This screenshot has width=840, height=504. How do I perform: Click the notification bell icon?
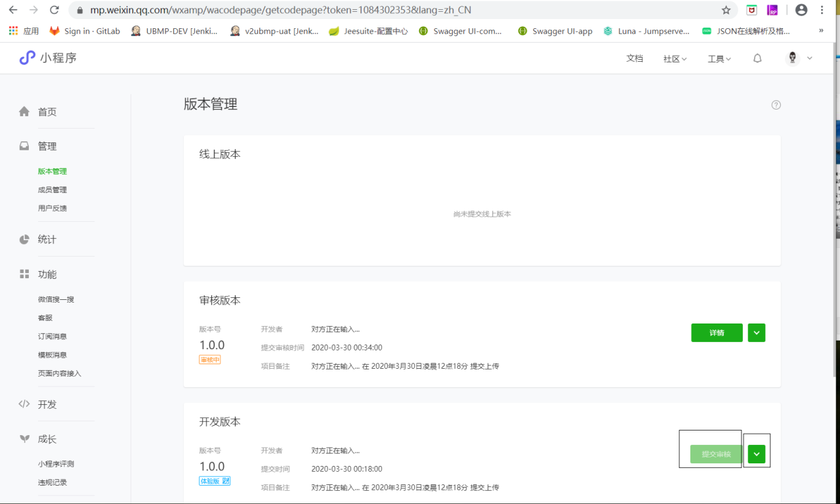757,58
